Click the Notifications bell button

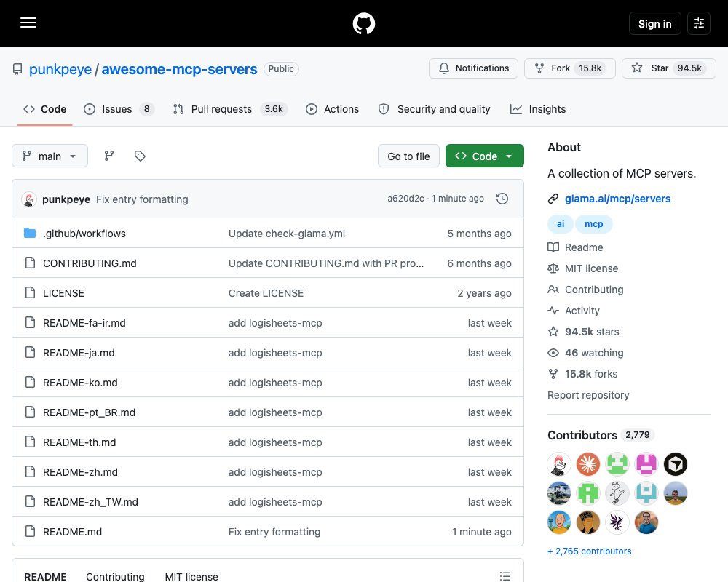coord(473,68)
